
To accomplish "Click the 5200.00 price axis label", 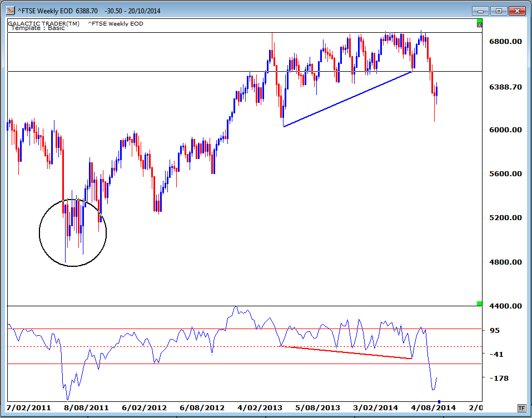I will click(x=505, y=217).
